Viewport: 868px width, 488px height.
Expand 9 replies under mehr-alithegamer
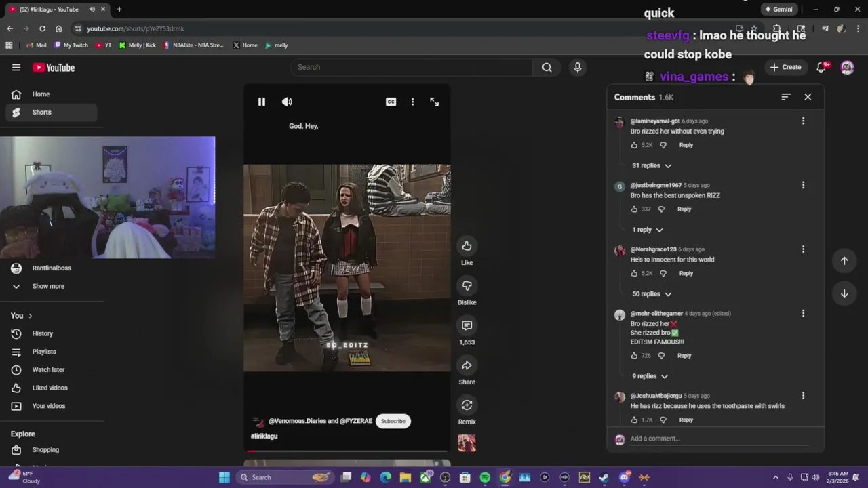(x=650, y=376)
